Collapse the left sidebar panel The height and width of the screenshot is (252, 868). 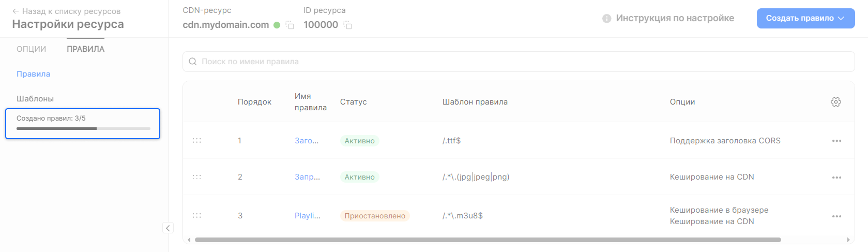click(168, 228)
